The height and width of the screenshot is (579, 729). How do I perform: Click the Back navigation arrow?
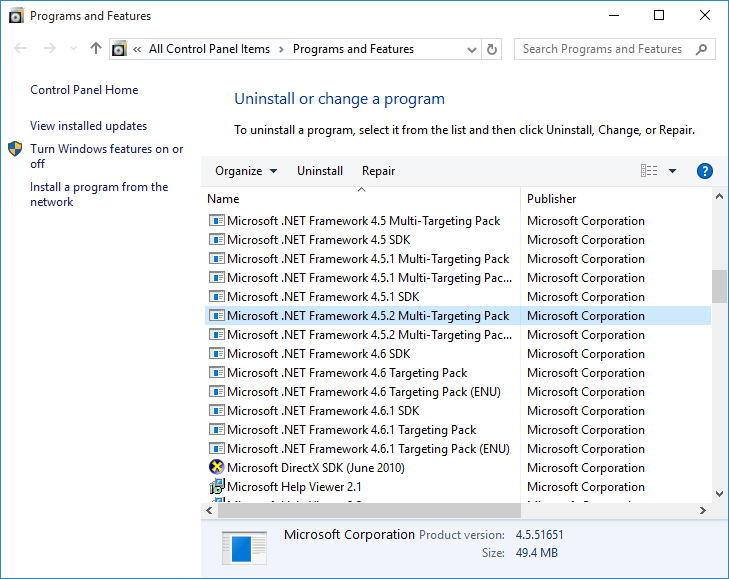(20, 48)
